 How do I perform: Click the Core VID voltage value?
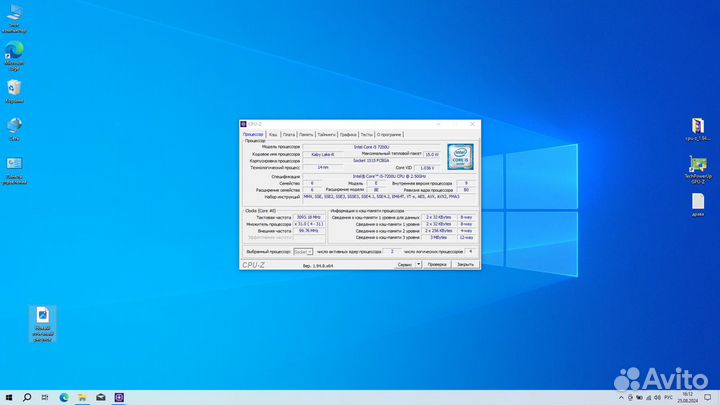427,168
